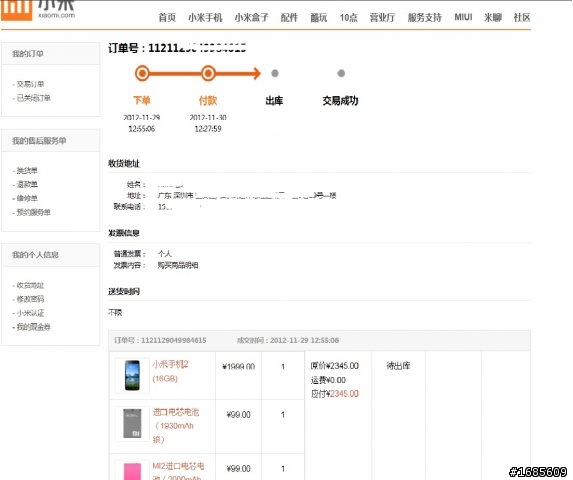Viewport: 573px width, 480px height.
Task: Click the pink MI2 battery thumbnail
Action: [x=132, y=471]
